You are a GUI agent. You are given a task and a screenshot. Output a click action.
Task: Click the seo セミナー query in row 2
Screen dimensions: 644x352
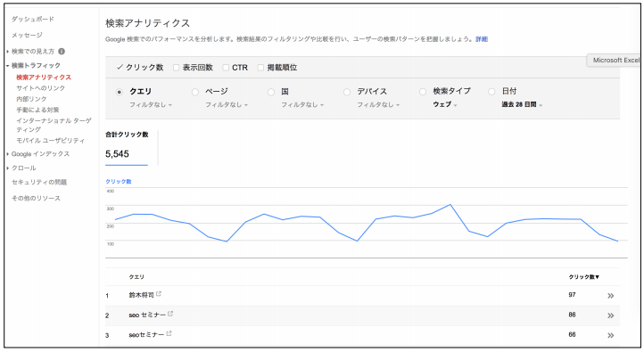(x=147, y=315)
